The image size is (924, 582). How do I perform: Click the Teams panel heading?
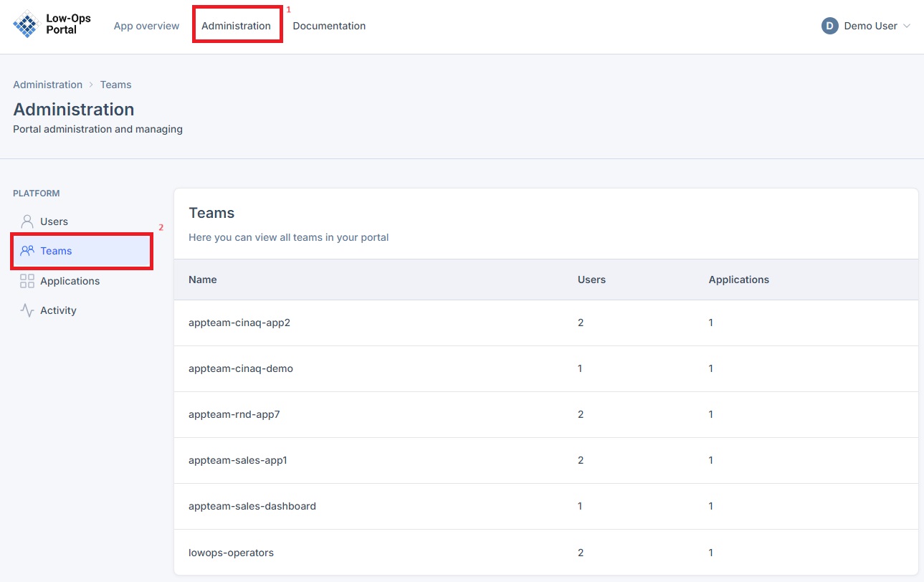211,213
